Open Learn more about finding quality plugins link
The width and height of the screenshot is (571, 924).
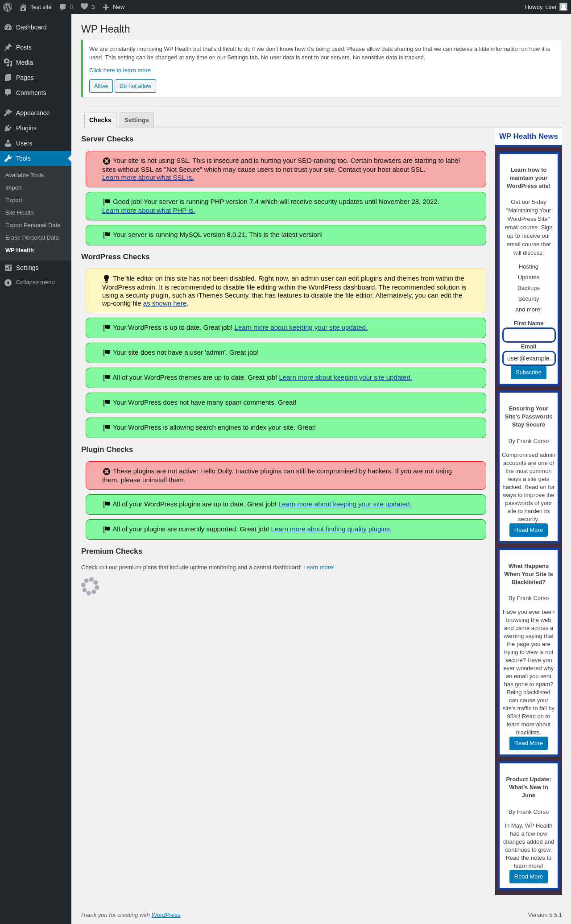331,529
